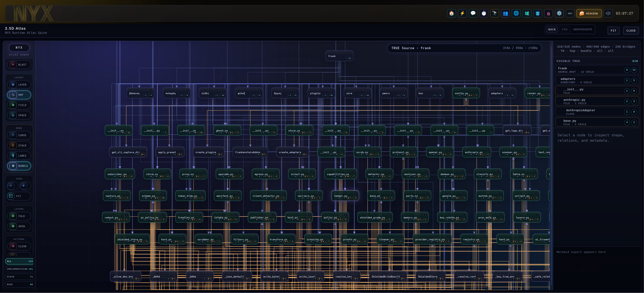Screen dimensions: 644x293
Task: Open the home icon in top toolbar
Action: 452,13
